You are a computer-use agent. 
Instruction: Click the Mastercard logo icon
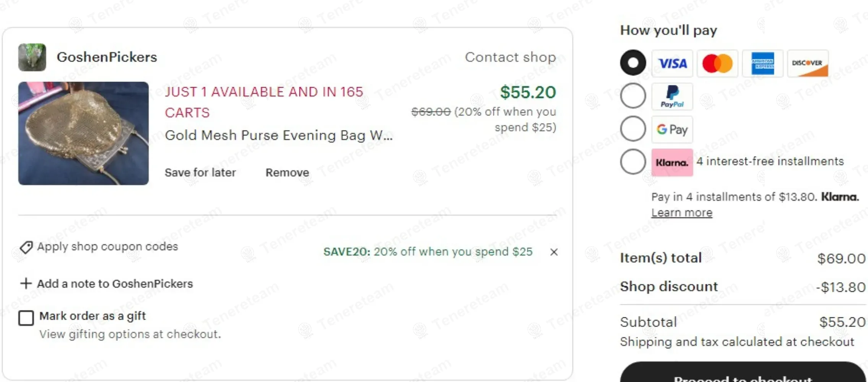point(717,63)
